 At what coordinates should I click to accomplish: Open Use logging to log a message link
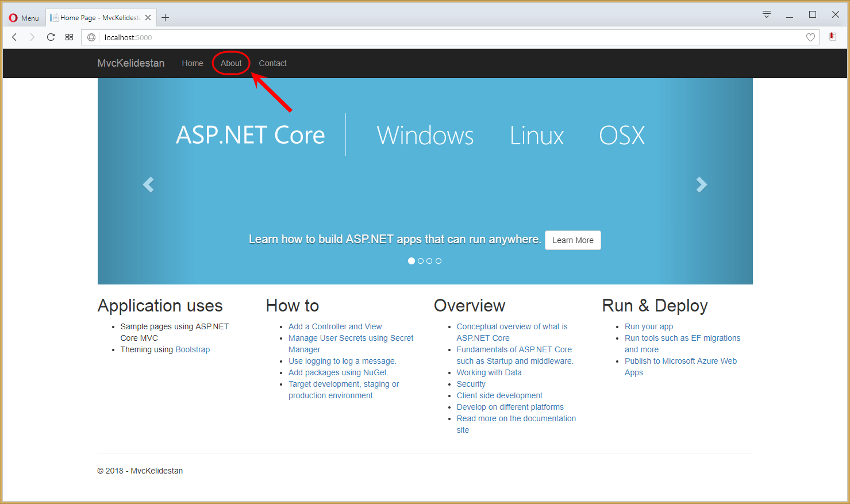[x=343, y=361]
